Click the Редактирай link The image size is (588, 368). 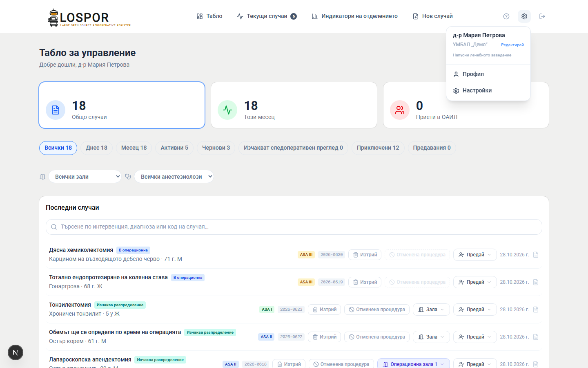tap(512, 45)
